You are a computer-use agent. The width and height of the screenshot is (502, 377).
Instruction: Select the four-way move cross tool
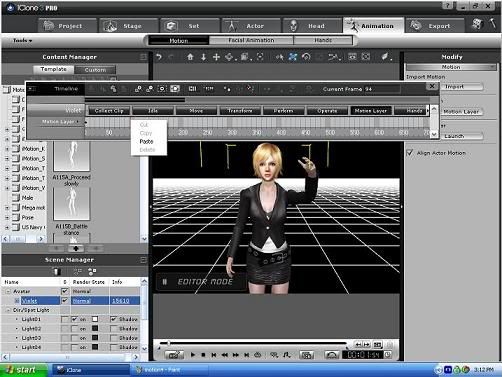pos(216,57)
